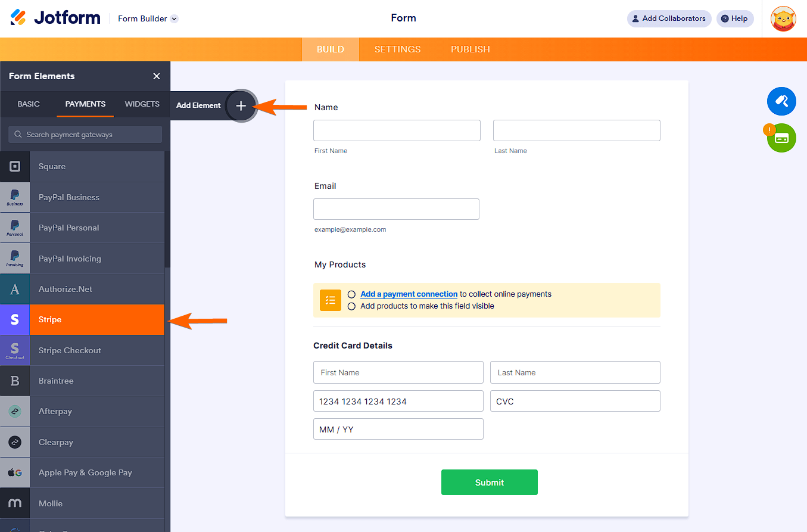Select the Square payment gateway
The image size is (807, 532).
[x=82, y=167]
